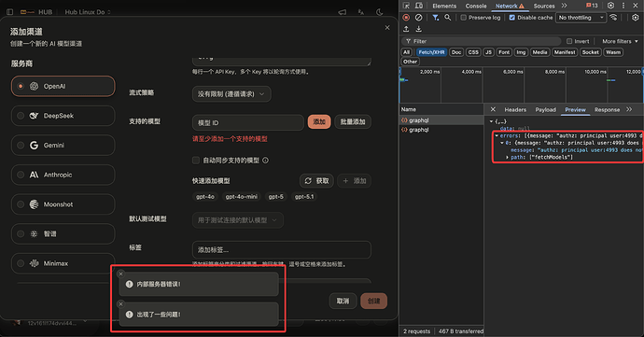Open the Payload tab of request
This screenshot has width=644, height=337.
tap(545, 110)
